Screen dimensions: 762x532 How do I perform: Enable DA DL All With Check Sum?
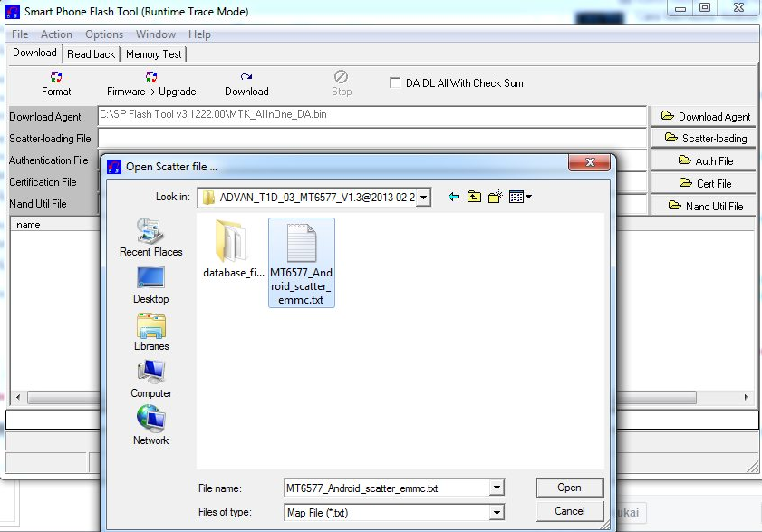(x=395, y=82)
